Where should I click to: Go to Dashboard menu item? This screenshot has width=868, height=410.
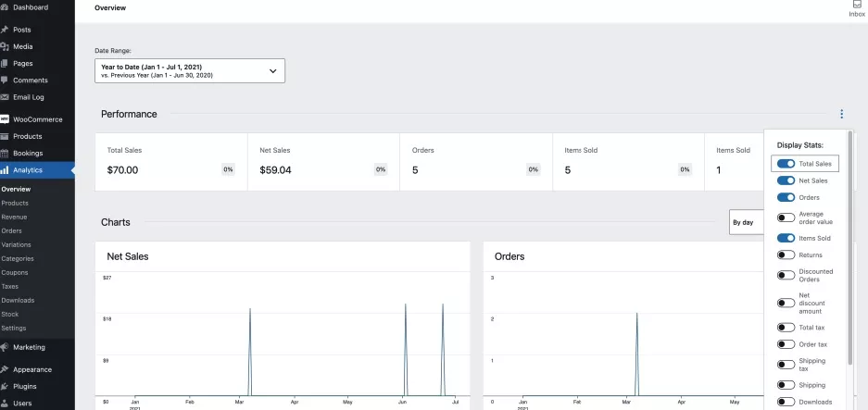(31, 7)
